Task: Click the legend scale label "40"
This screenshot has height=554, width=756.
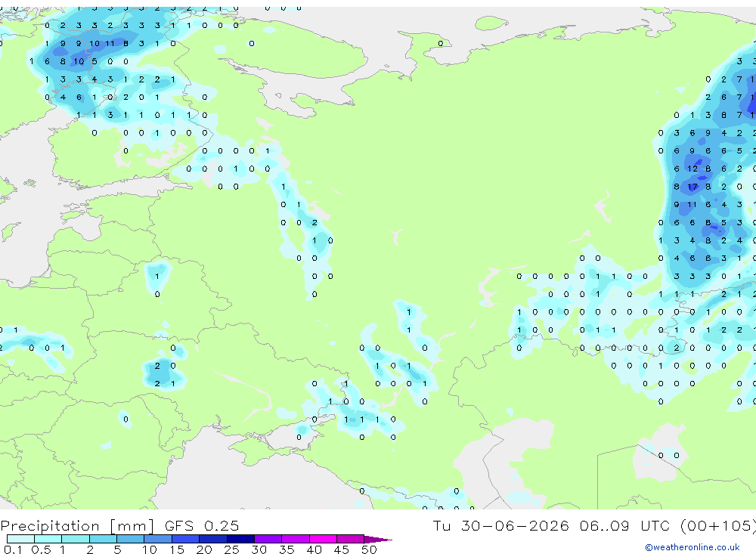Action: coord(314,549)
